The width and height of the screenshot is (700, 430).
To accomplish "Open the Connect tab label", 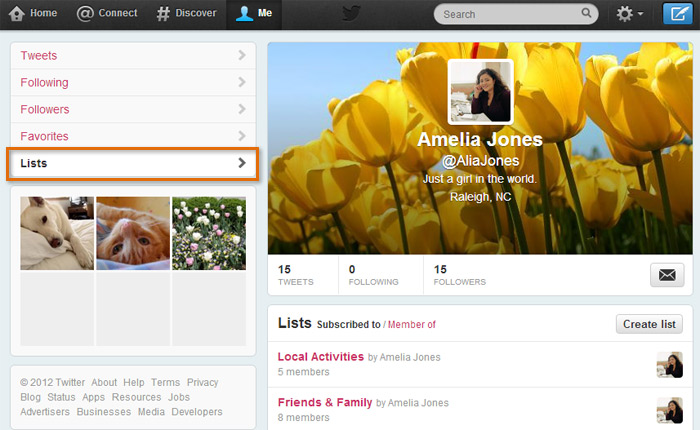I will click(x=118, y=13).
